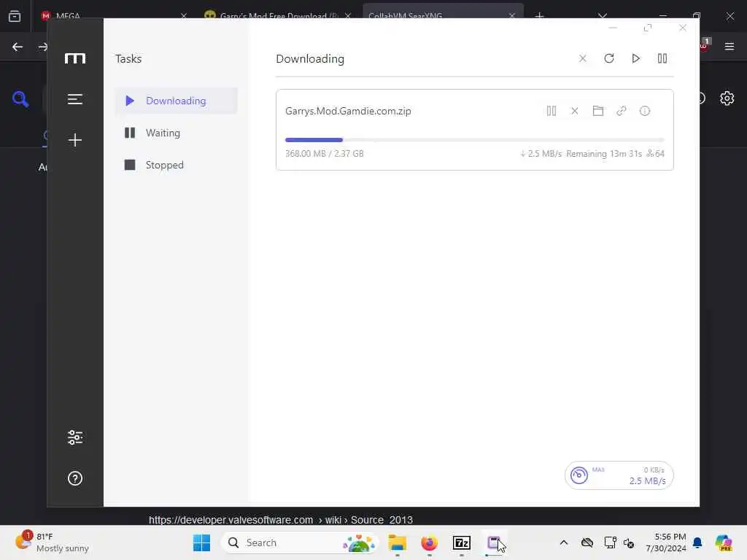The height and width of the screenshot is (560, 747).
Task: Open Motrix preferences sliders icon
Action: (x=75, y=437)
